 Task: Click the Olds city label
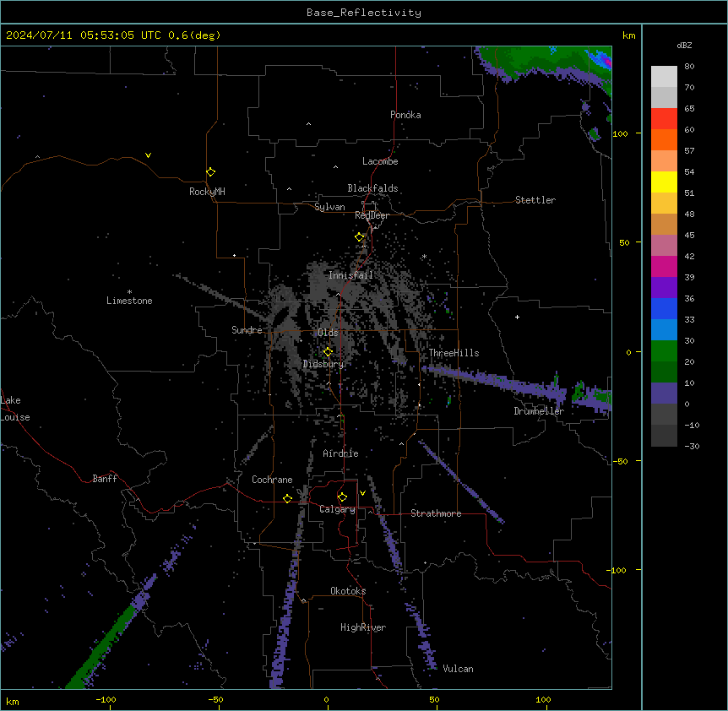[328, 333]
